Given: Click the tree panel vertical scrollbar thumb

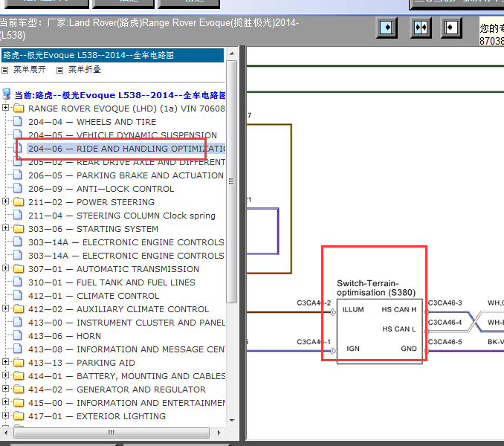Looking at the screenshot, I should (231, 181).
